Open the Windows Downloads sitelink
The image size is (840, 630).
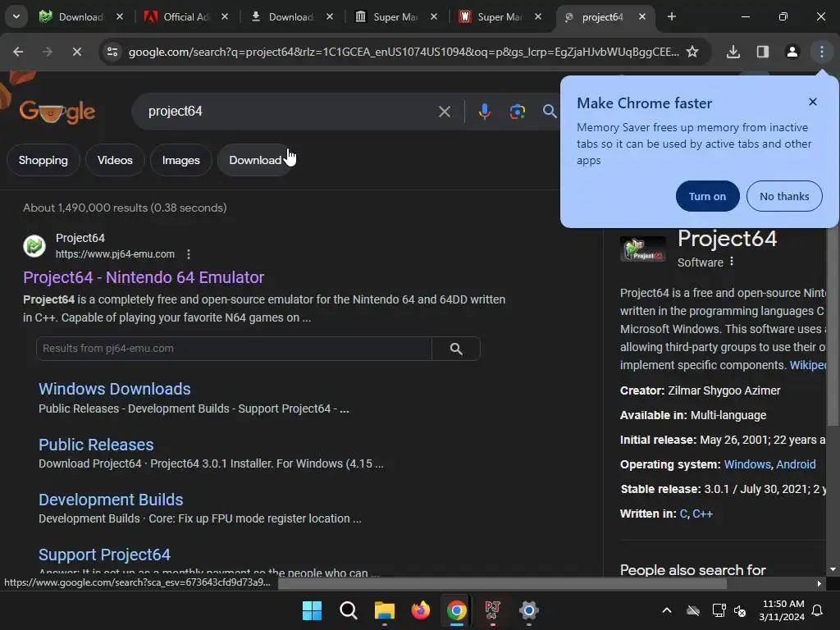[115, 389]
